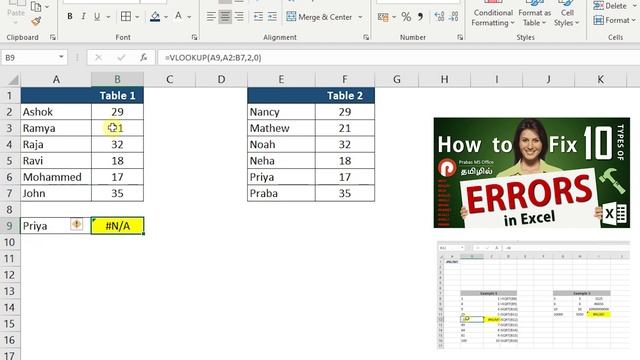Open the How to Fix Errors thumbnail
The width and height of the screenshot is (640, 360).
531,173
